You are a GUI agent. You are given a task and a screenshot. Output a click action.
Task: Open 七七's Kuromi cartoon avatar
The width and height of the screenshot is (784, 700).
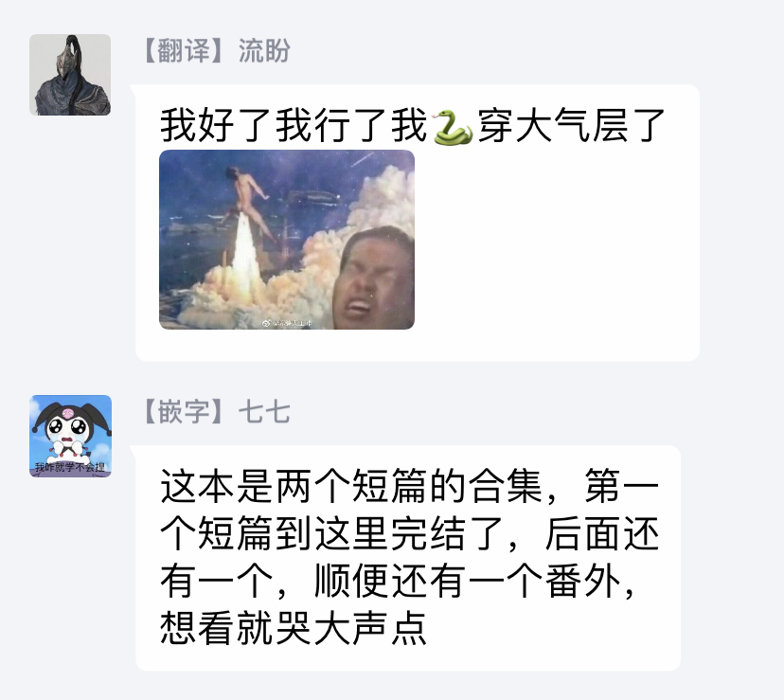(70, 436)
